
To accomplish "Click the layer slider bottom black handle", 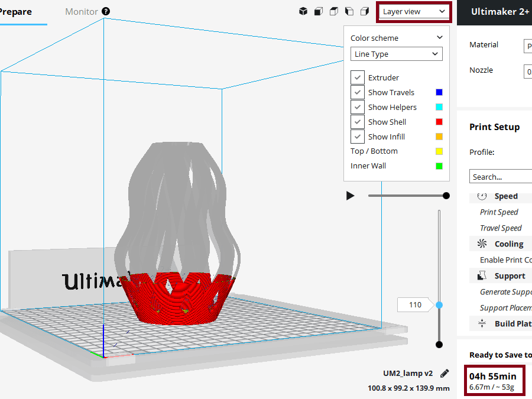I will tap(439, 345).
